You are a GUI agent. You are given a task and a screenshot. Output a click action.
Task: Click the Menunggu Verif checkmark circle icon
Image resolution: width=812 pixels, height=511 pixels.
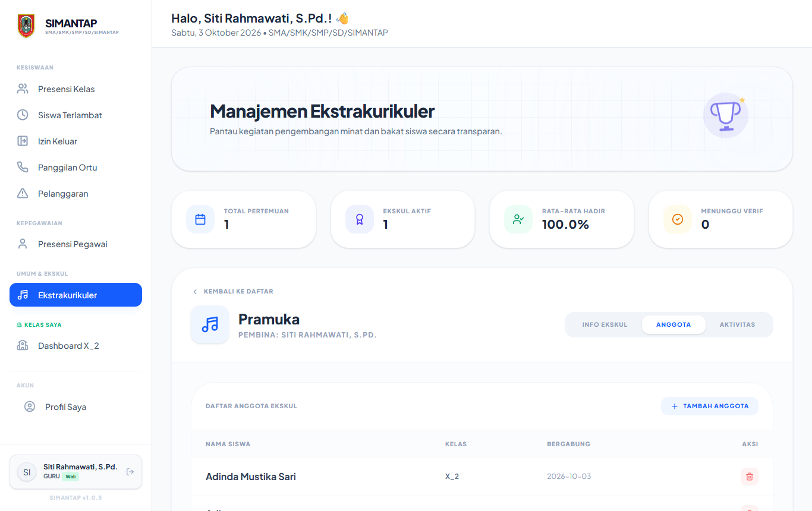678,219
